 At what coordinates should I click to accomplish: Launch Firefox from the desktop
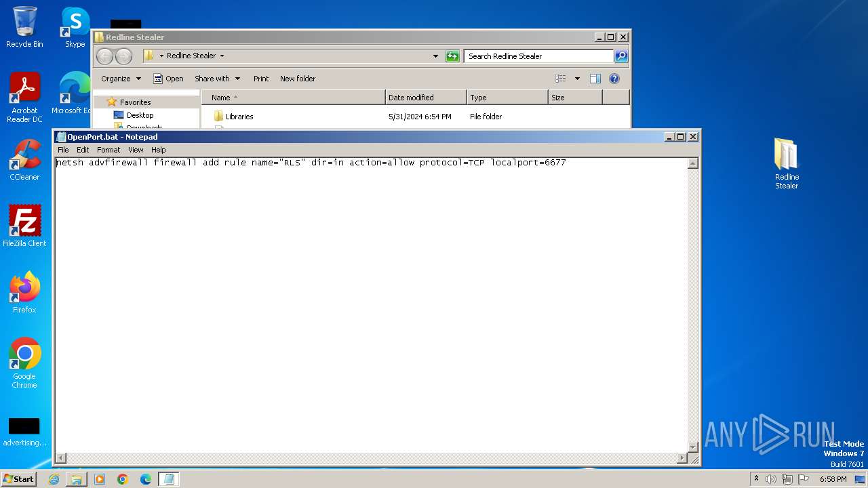(24, 293)
